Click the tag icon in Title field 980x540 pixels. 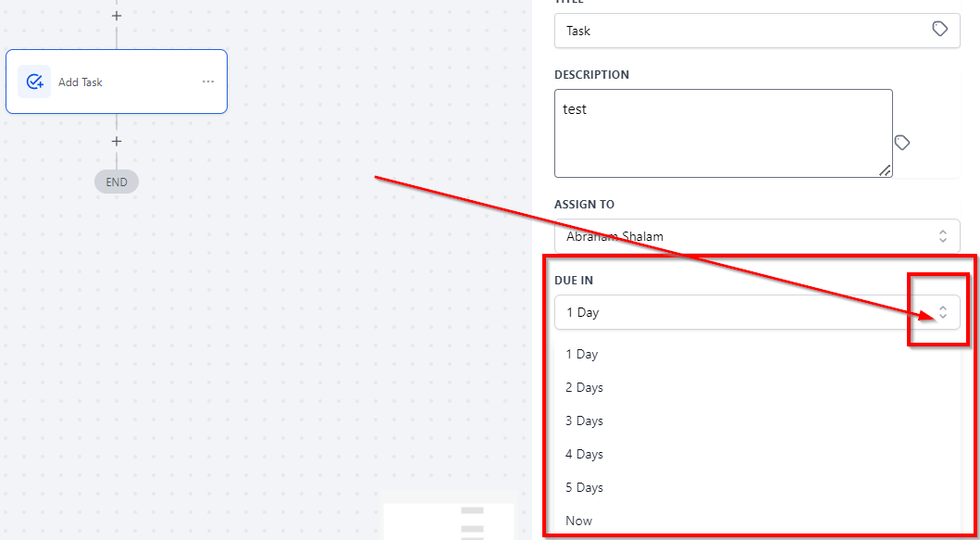939,30
